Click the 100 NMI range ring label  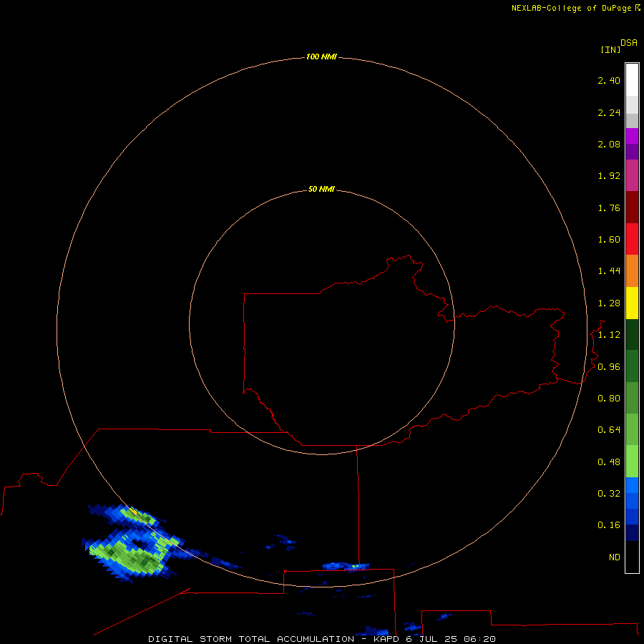[x=321, y=57]
